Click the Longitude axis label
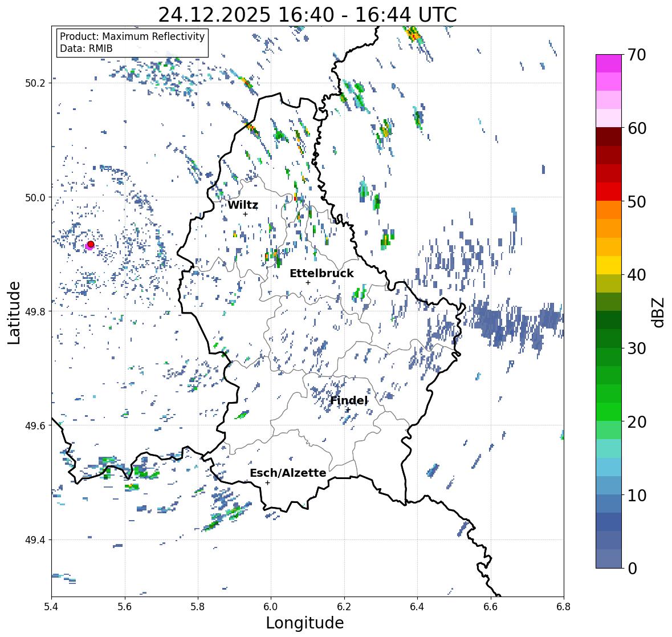 point(305,623)
